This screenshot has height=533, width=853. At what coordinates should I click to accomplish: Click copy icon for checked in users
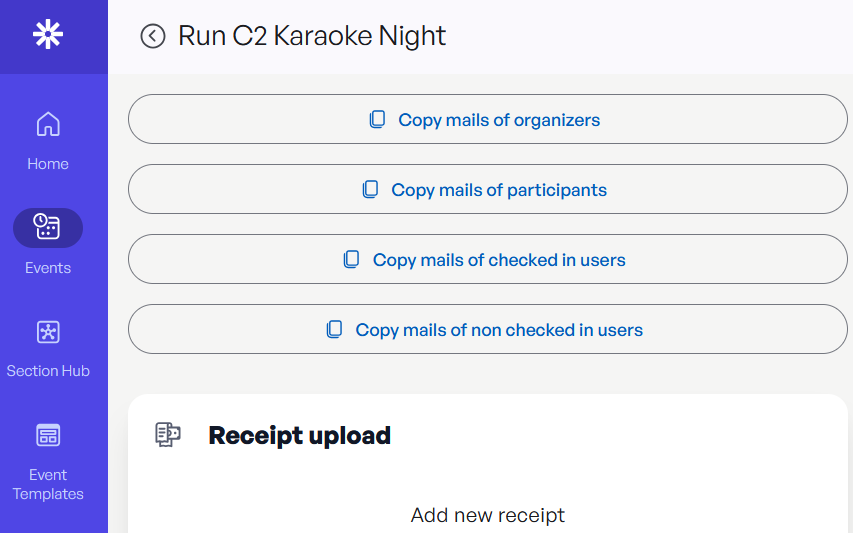(351, 259)
